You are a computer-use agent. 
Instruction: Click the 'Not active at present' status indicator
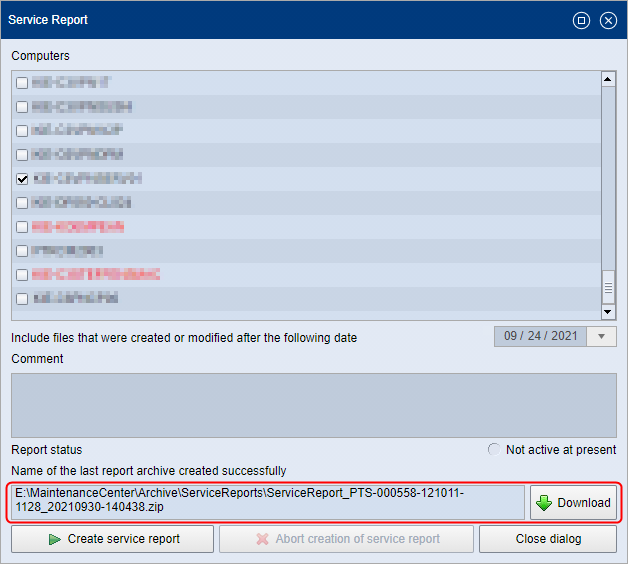point(493,450)
